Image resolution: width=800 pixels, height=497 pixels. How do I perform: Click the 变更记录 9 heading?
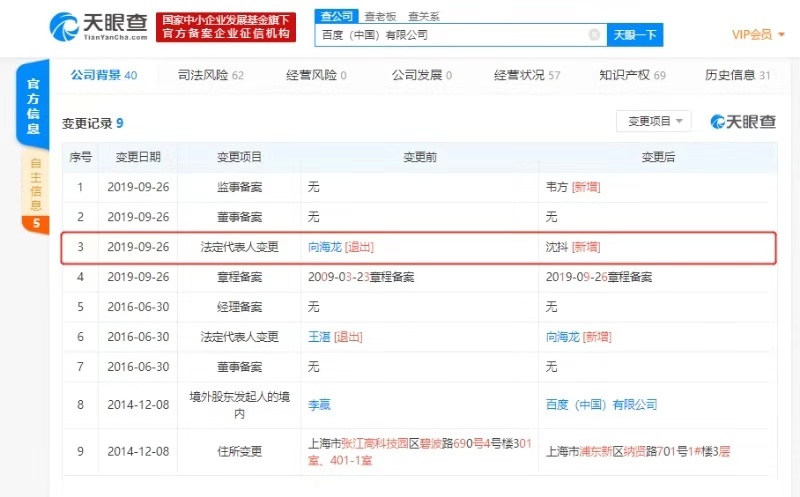92,123
